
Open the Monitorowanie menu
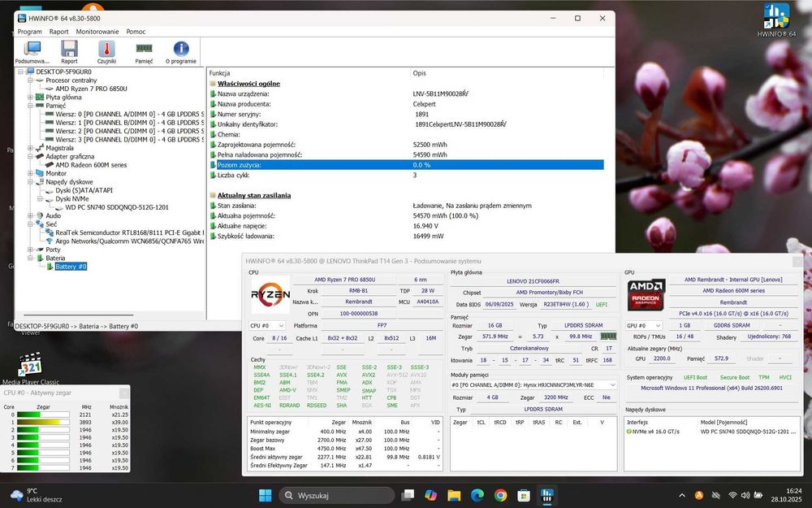97,32
